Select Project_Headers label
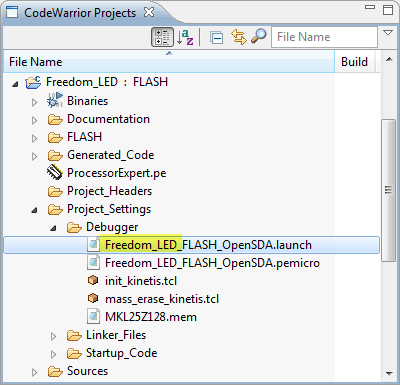Viewport: 400px width, 385px height. (x=109, y=191)
